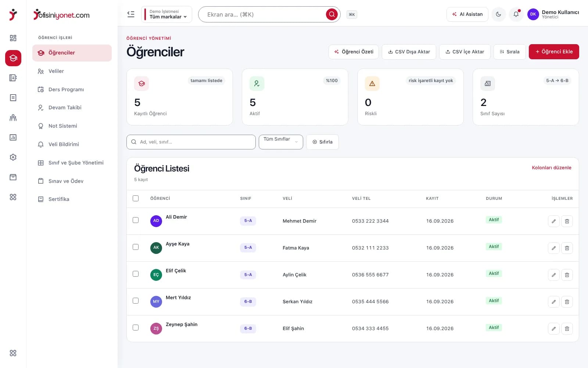Image resolution: width=588 pixels, height=368 pixels.
Task: Open Ders Programı in sidebar menu
Action: 72,89
